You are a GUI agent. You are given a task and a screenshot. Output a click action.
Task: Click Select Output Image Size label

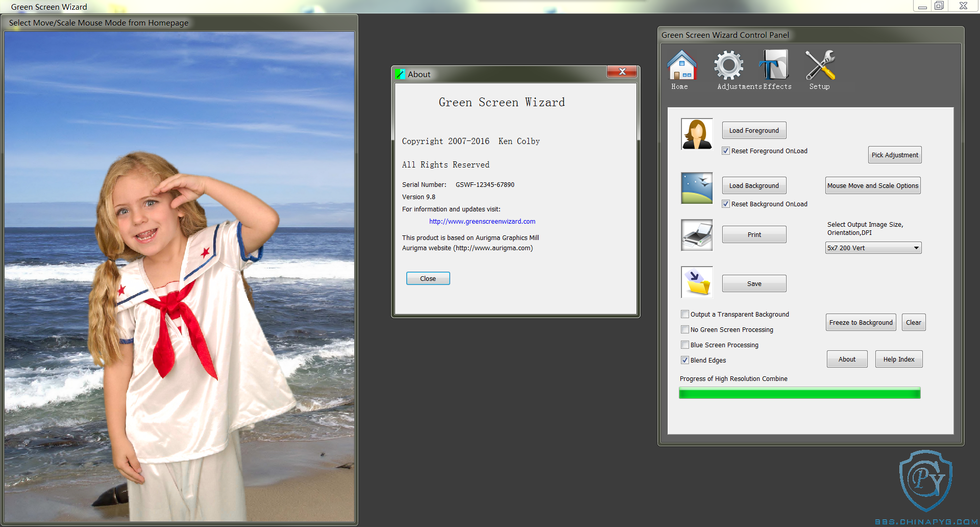[865, 228]
